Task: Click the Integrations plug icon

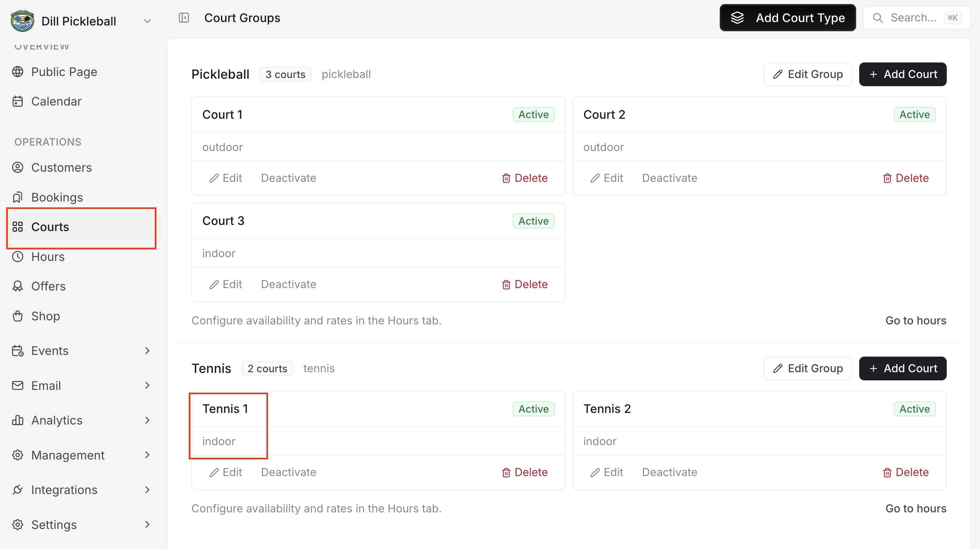Action: [18, 490]
